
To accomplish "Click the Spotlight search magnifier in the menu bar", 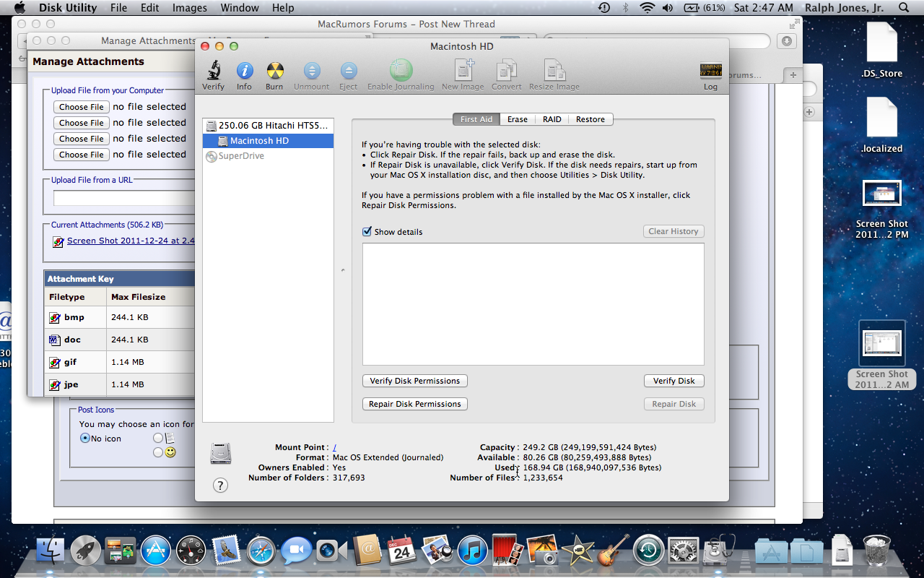I will [x=905, y=8].
